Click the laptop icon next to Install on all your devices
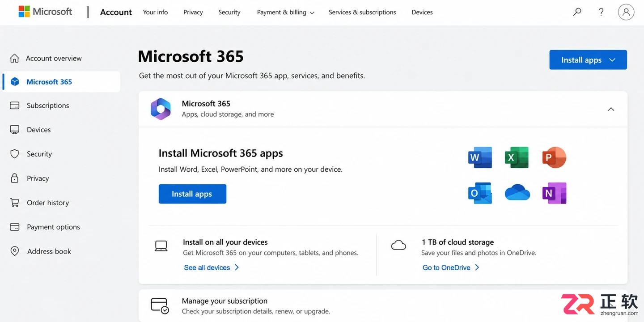The height and width of the screenshot is (322, 644). pos(161,246)
